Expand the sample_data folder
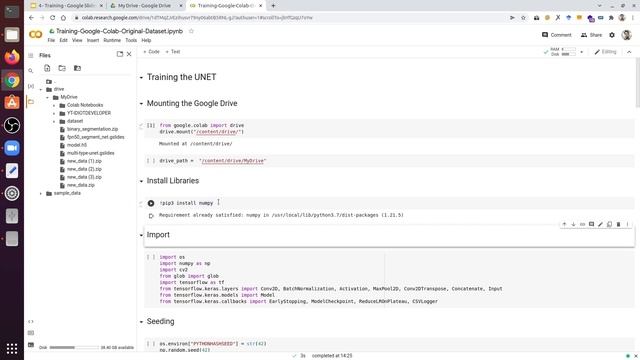 (x=41, y=193)
